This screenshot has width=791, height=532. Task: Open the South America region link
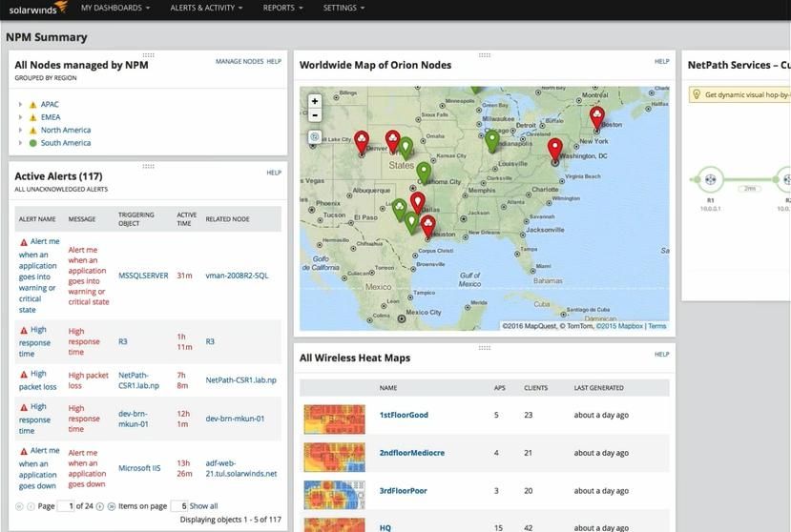(x=66, y=143)
